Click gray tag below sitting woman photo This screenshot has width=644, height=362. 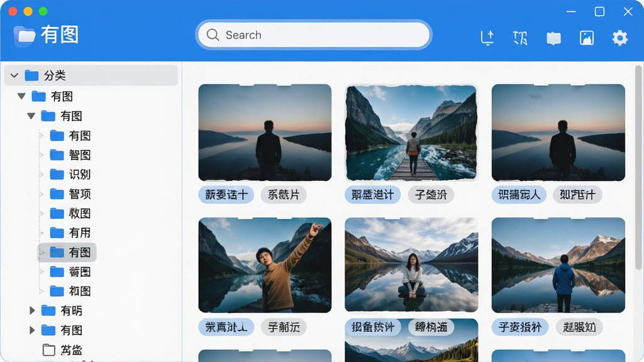coord(431,327)
